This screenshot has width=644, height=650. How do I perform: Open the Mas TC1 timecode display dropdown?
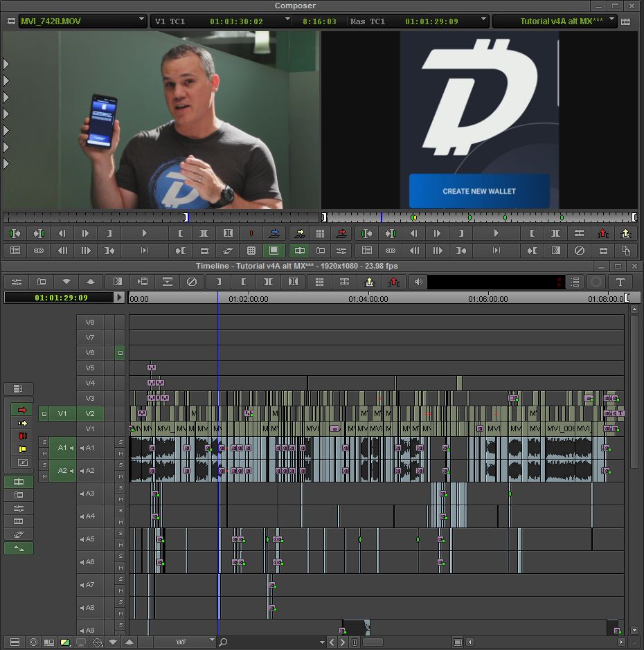(483, 19)
